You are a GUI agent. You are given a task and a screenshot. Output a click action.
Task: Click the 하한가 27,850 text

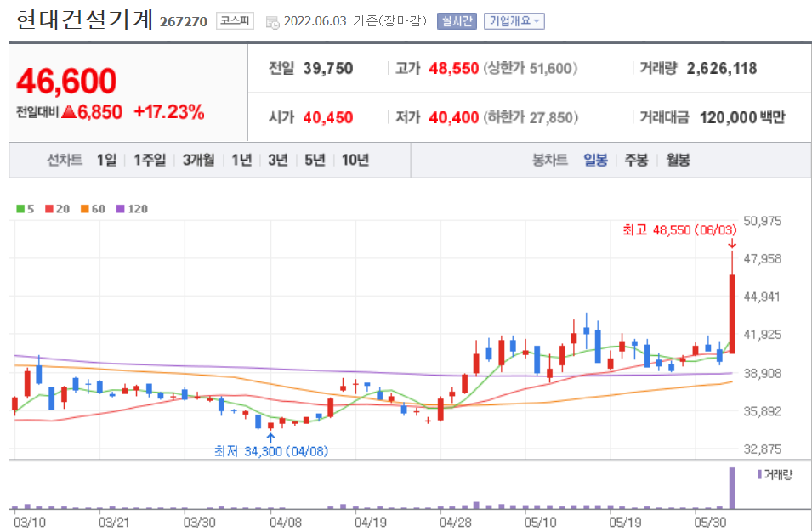tap(531, 117)
